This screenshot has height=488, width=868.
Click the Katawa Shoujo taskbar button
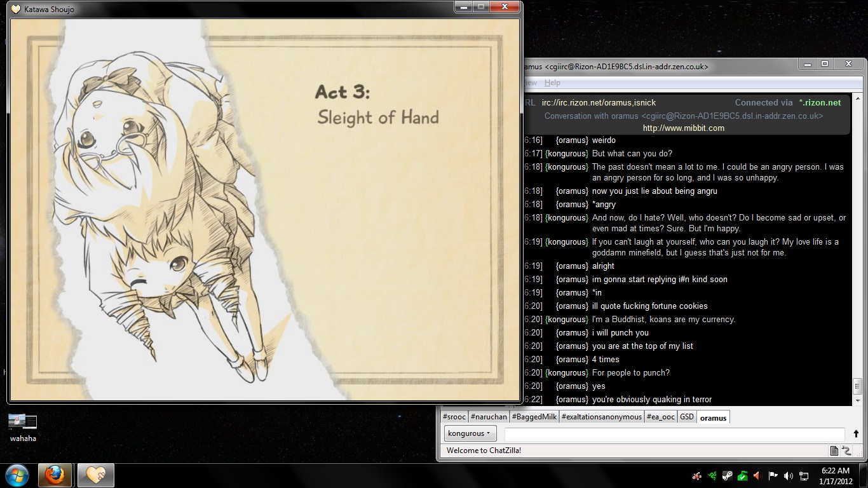(x=95, y=475)
